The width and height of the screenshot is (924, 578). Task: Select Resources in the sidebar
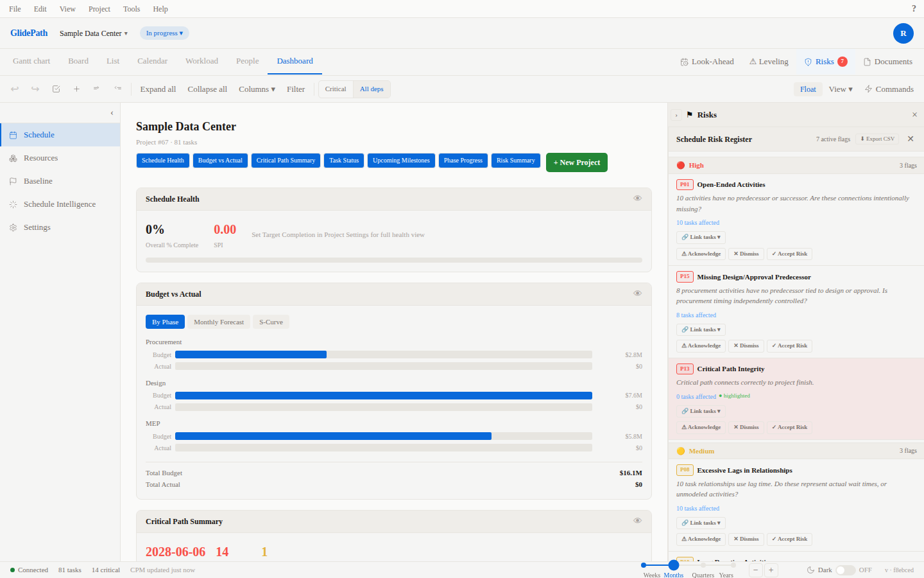(x=60, y=158)
